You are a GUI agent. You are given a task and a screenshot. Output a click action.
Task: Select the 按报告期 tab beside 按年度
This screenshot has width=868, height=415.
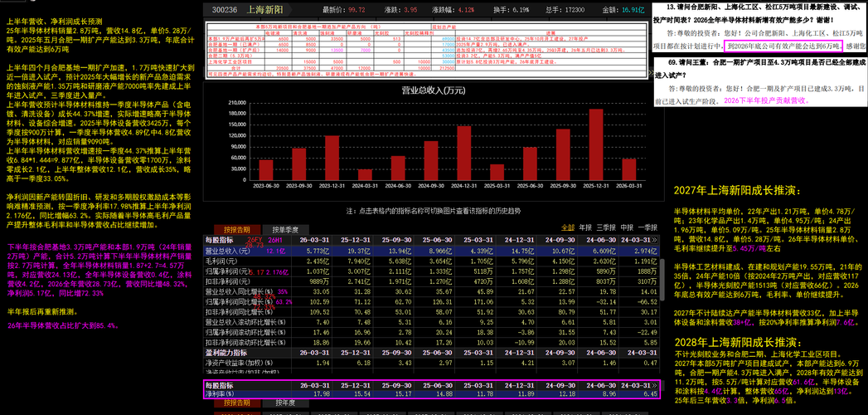[x=237, y=403]
